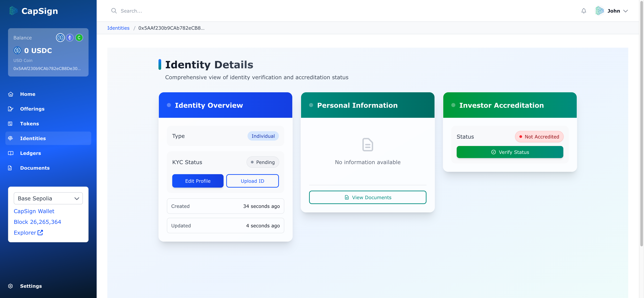The height and width of the screenshot is (298, 644).
Task: Click the Offerings pen icon
Action: (x=11, y=109)
